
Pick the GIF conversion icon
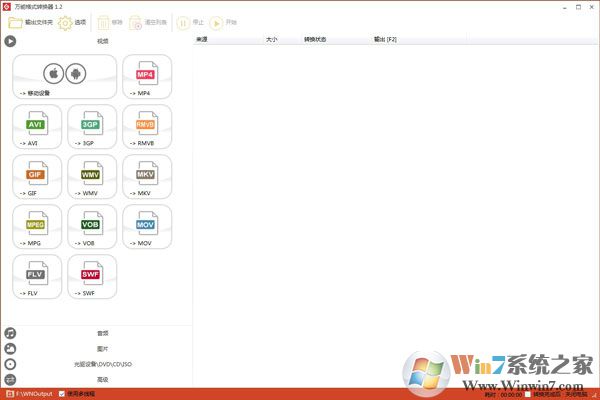pyautogui.click(x=37, y=177)
